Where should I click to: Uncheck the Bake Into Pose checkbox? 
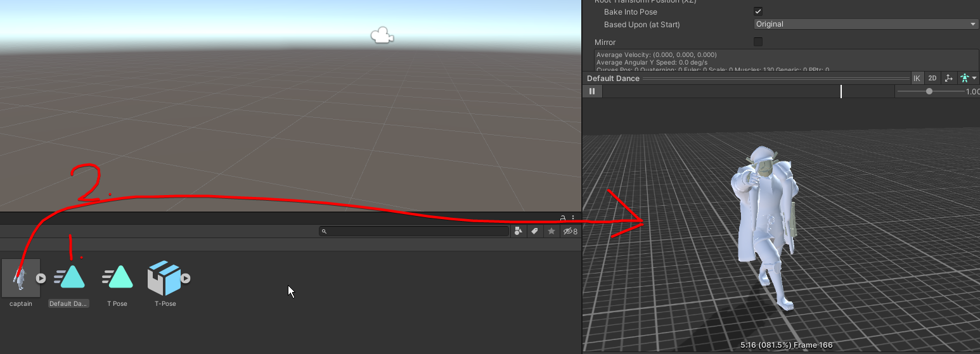(x=758, y=11)
